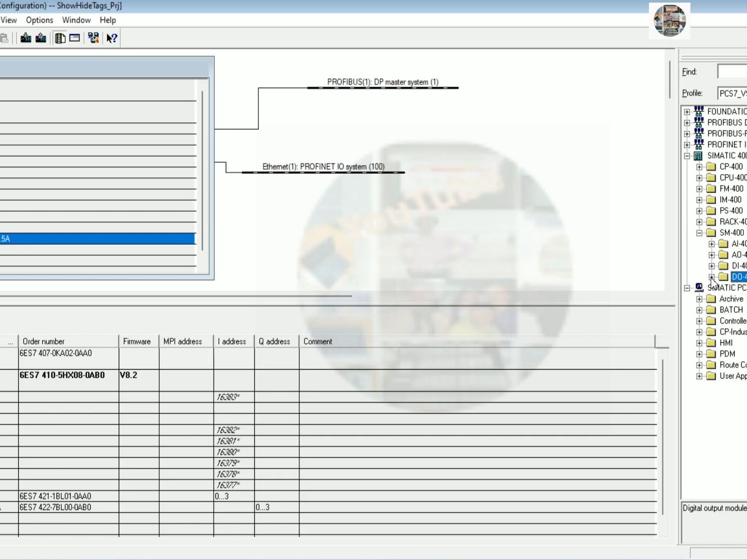Select PROFIBUS(1) DP master system line
Screen dimensions: 747x560
pos(383,88)
